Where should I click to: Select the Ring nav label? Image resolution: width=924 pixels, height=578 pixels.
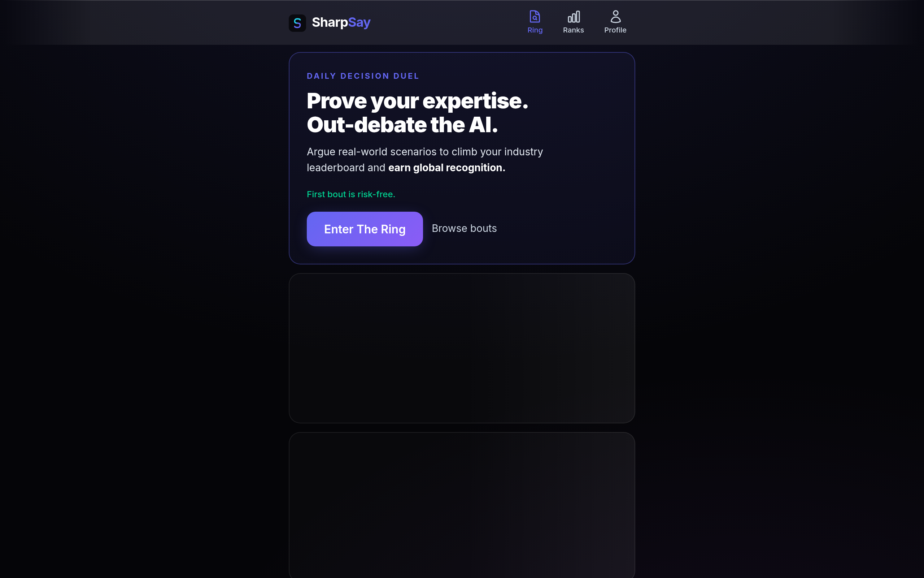coord(535,30)
